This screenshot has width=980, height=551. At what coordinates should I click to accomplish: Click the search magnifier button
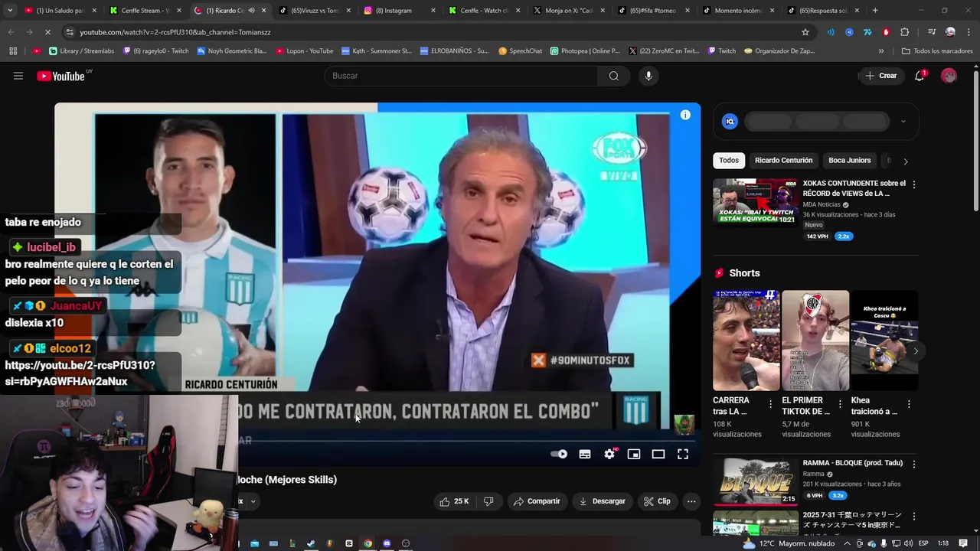(x=613, y=76)
